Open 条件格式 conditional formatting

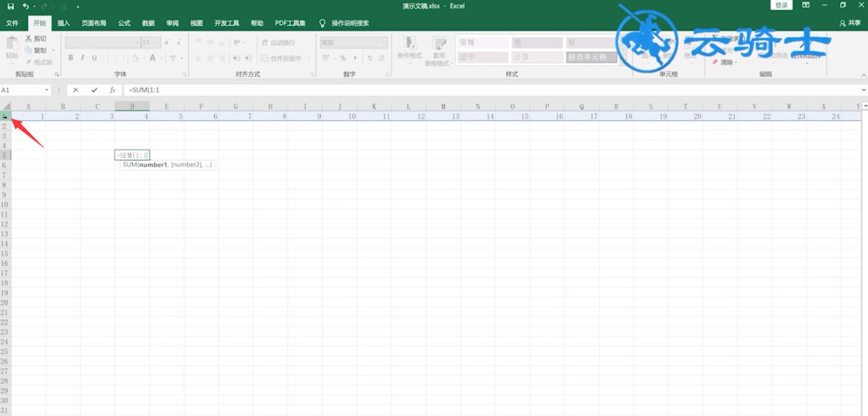tap(409, 50)
